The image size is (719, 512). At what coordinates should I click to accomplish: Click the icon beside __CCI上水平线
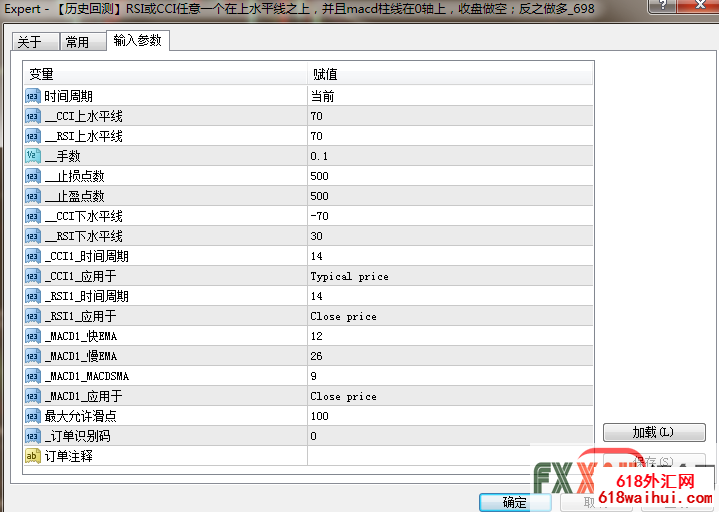(33, 116)
